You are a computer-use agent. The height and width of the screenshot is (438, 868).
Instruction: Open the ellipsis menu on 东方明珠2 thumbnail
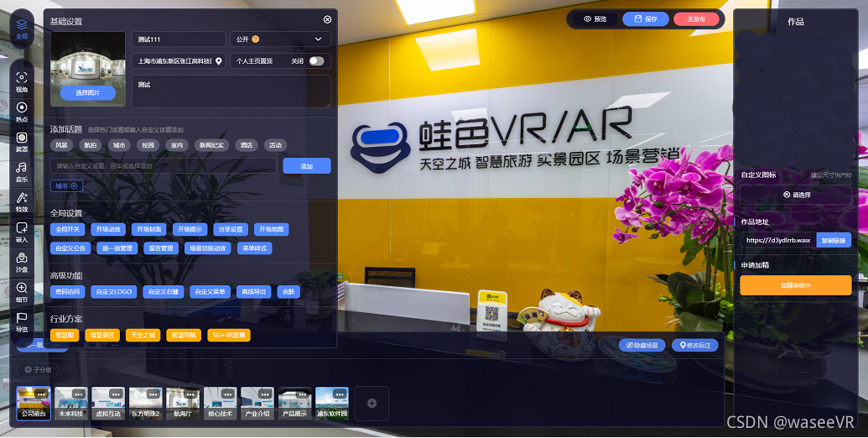coord(153,394)
